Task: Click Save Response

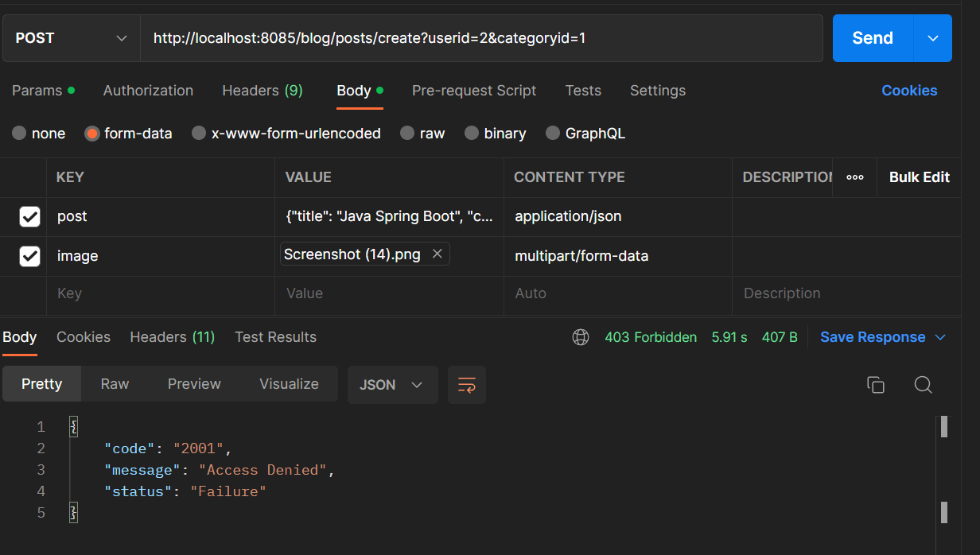Action: point(875,337)
